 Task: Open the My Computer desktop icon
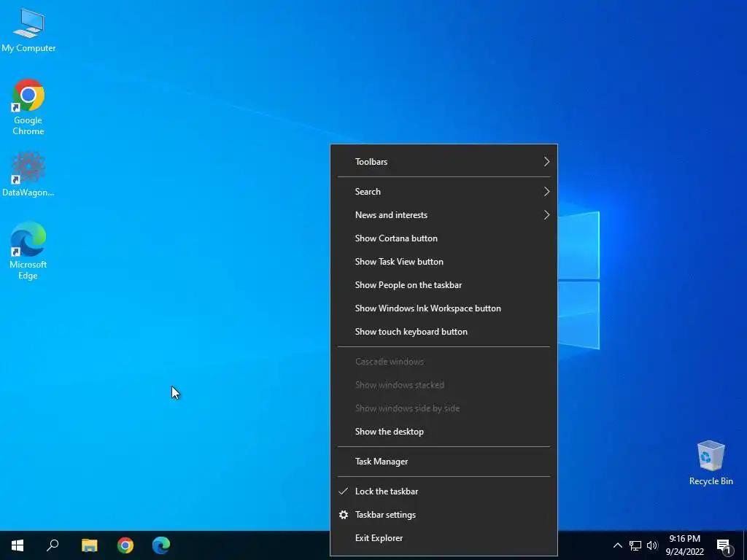coord(28,30)
